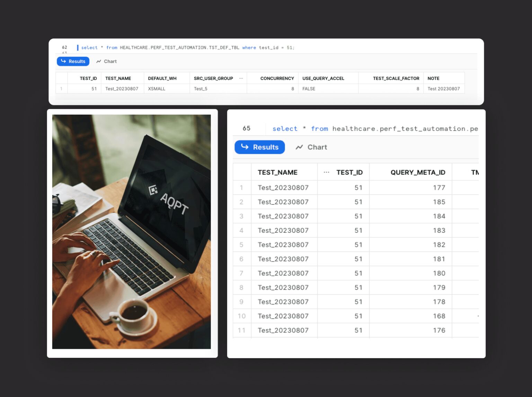Viewport: 532px width, 397px height.
Task: Click the Results button in the top panel
Action: (x=73, y=61)
